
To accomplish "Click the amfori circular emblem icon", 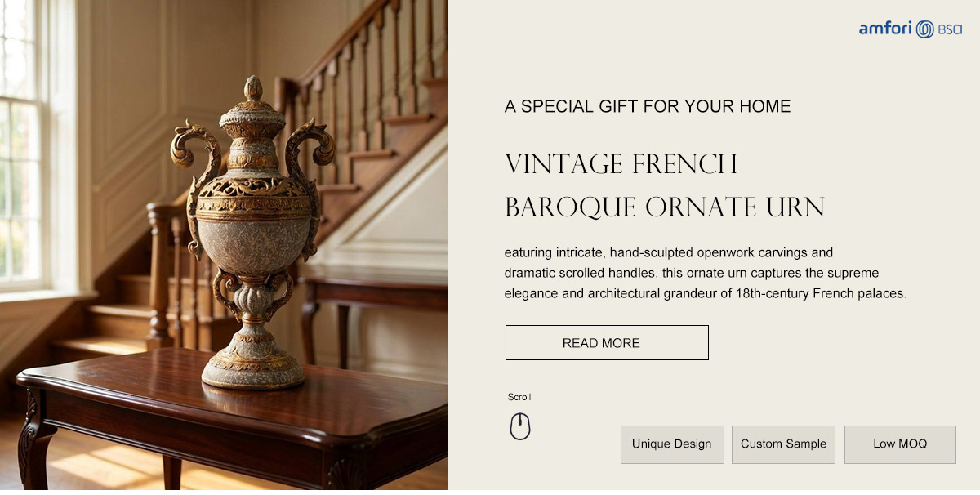I will [x=924, y=29].
